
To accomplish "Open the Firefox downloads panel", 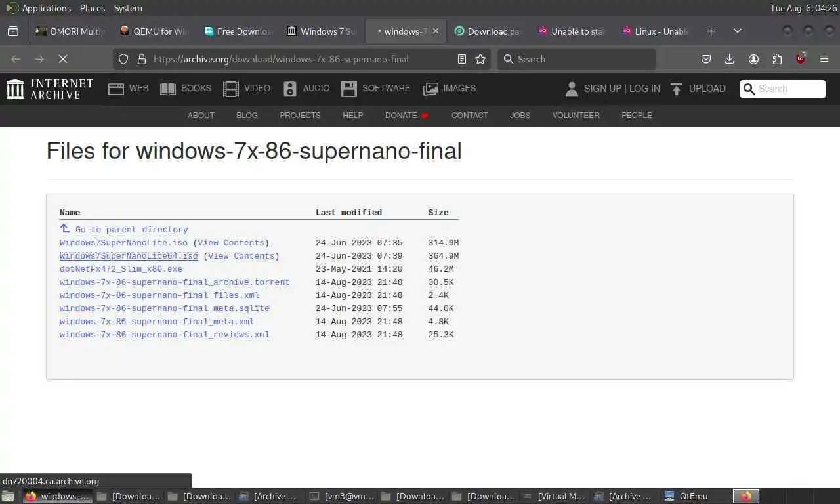I will pos(729,59).
